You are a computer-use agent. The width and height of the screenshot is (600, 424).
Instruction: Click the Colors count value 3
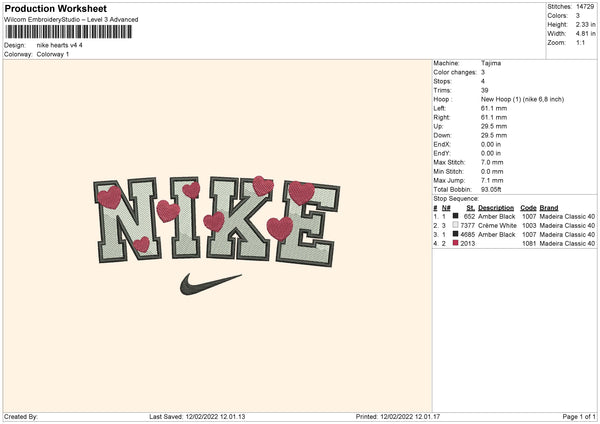point(578,16)
